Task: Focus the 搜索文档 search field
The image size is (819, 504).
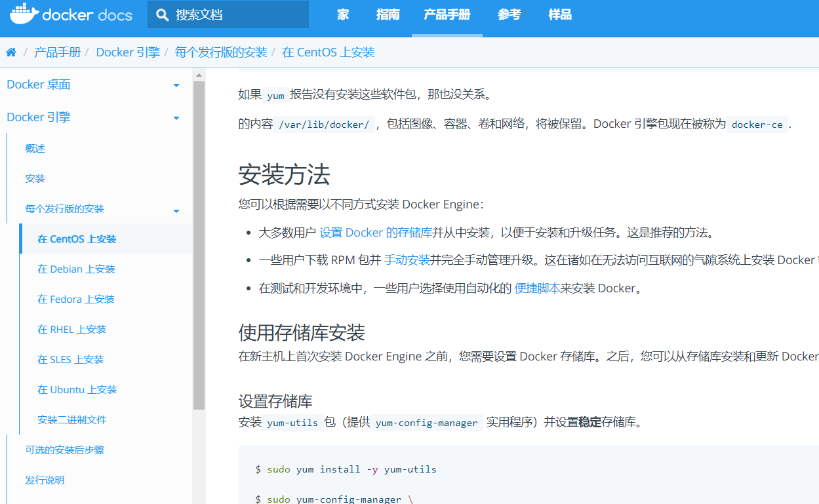Action: pyautogui.click(x=228, y=14)
